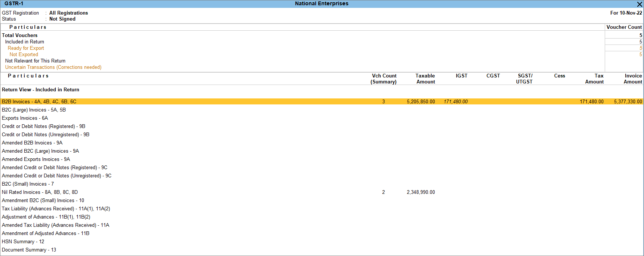Open Uncertain Transactions (Corrections needed)

pyautogui.click(x=53, y=67)
